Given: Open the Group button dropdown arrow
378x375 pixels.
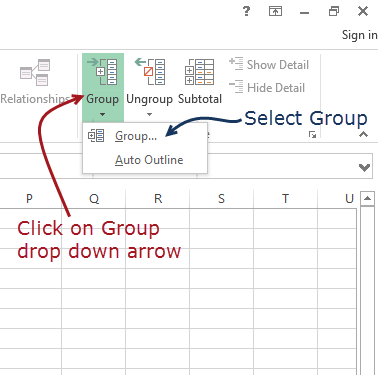Looking at the screenshot, I should 103,115.
